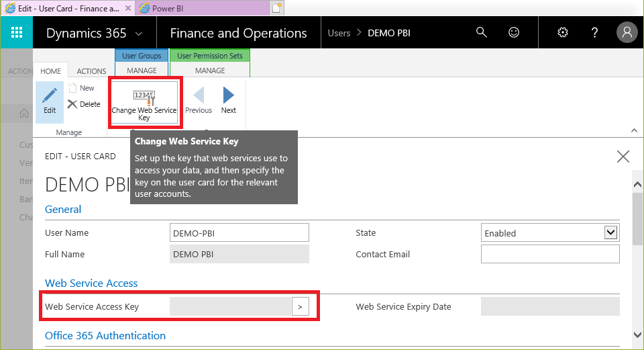Open a new browser tab
Image resolution: width=644 pixels, height=350 pixels.
click(277, 8)
